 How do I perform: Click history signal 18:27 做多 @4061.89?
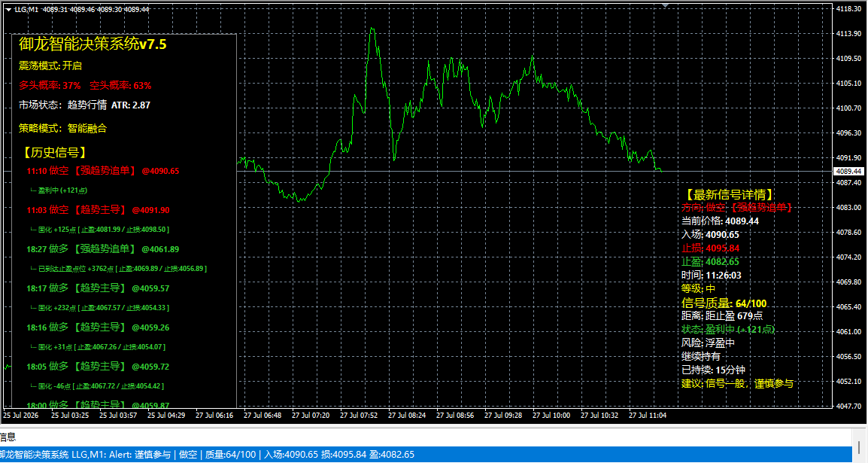click(103, 250)
